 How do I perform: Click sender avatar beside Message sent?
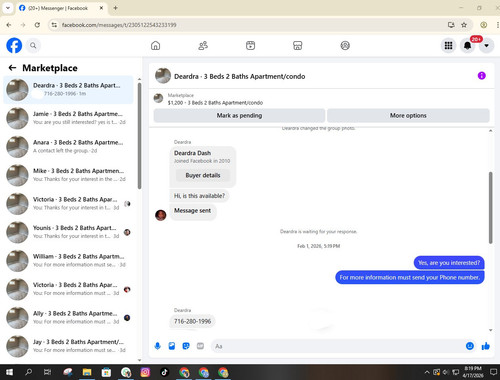click(161, 215)
